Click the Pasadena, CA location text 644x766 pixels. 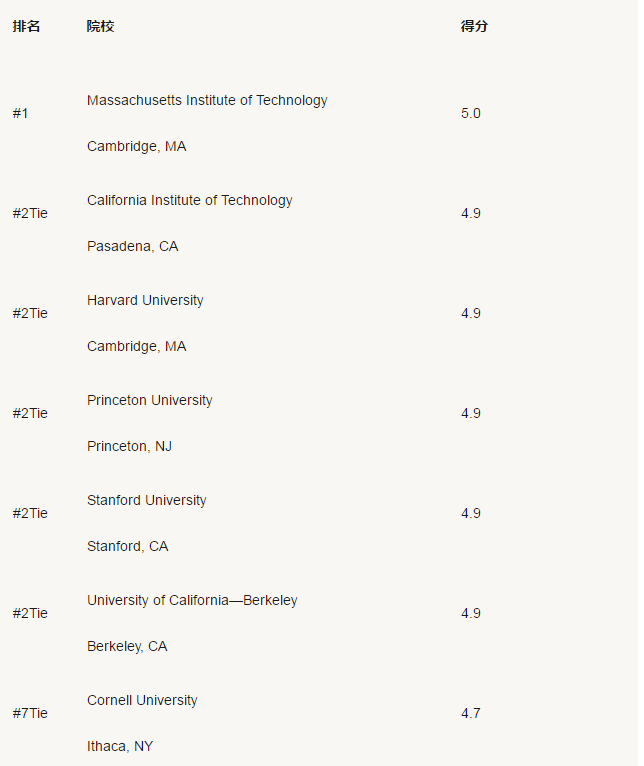(x=132, y=246)
